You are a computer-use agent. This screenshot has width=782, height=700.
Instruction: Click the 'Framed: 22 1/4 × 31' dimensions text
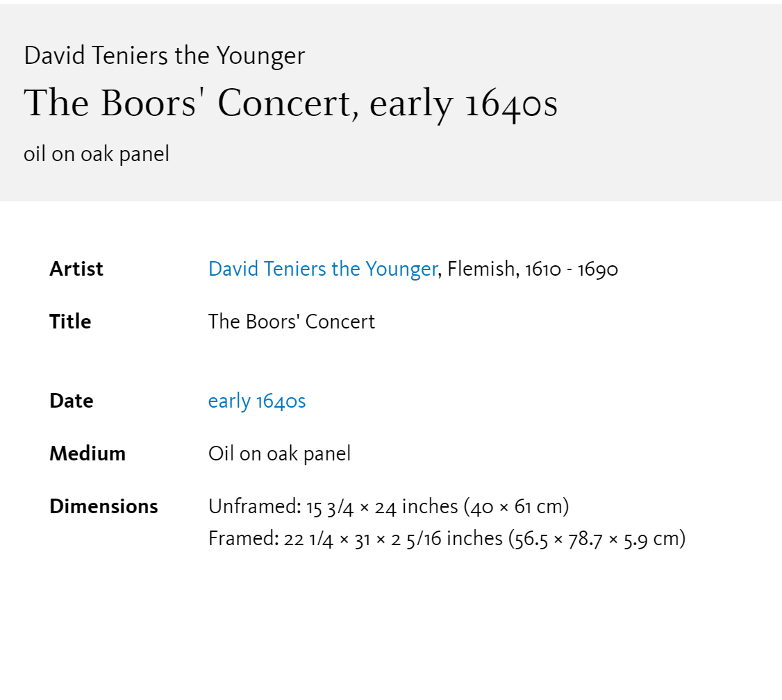pyautogui.click(x=290, y=539)
